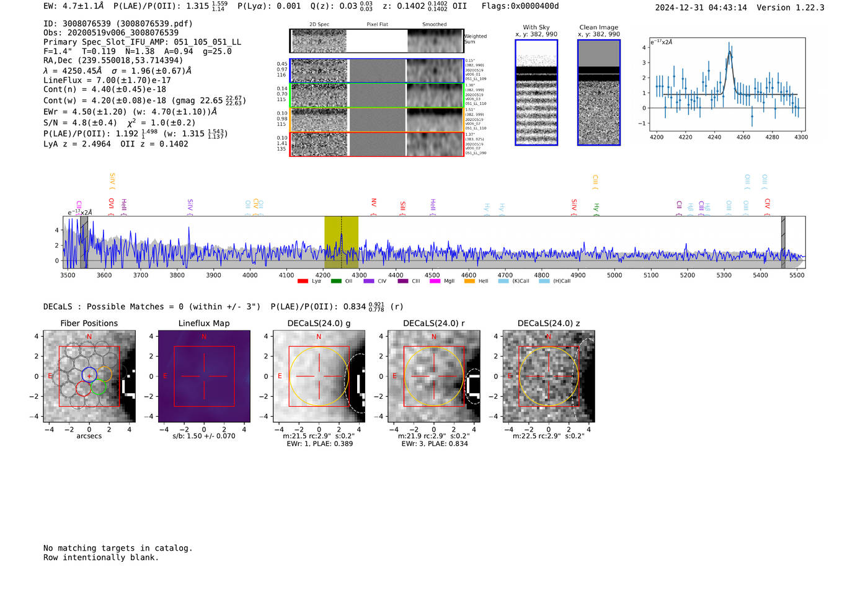Click the green Hγ line label above spectrum
868x591 pixels.
(596, 208)
